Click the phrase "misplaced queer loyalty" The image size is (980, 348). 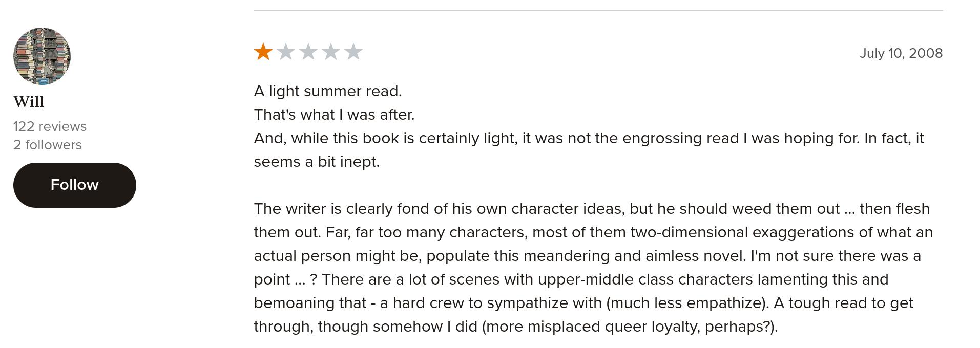tap(614, 327)
